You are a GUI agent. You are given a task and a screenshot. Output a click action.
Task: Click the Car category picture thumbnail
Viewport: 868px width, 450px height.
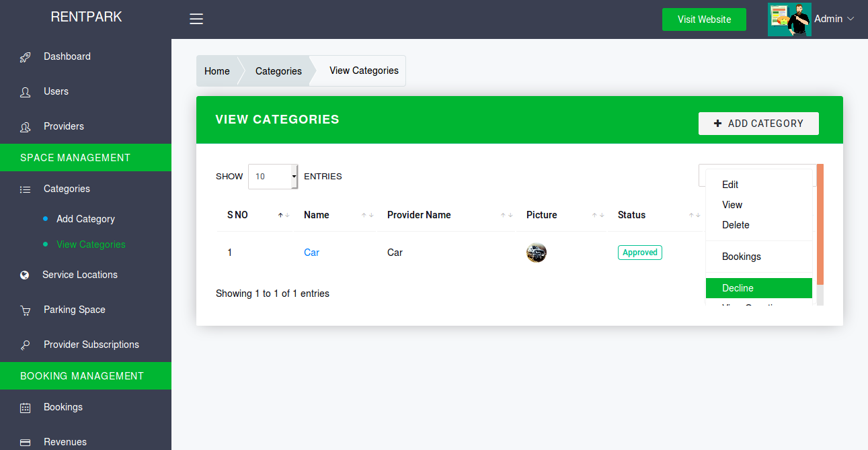click(x=536, y=253)
